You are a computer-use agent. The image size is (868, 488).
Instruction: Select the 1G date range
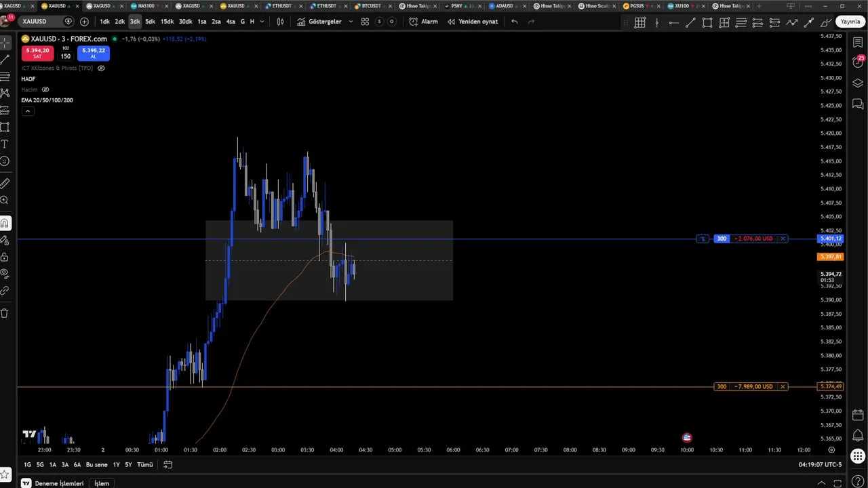(x=27, y=465)
